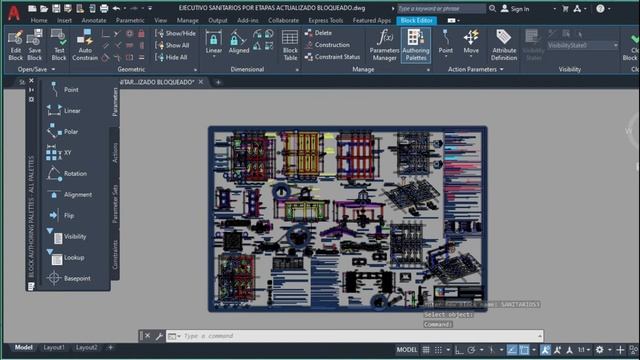Click the Edit Block icon
The width and height of the screenshot is (640, 360).
coord(16,45)
